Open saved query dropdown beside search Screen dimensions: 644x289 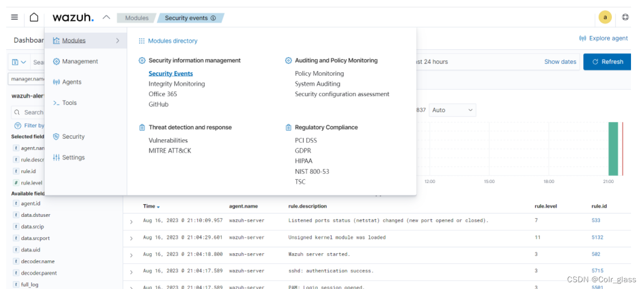pos(19,62)
